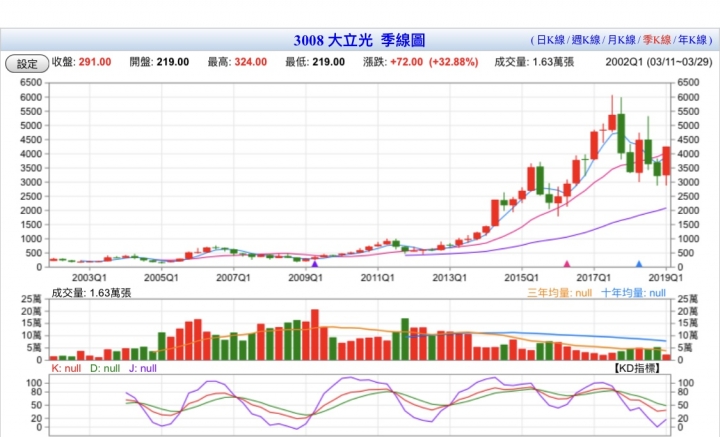Viewport: 720px width, 437px height.
Task: Switch to 日K線 daily chart
Action: point(550,40)
